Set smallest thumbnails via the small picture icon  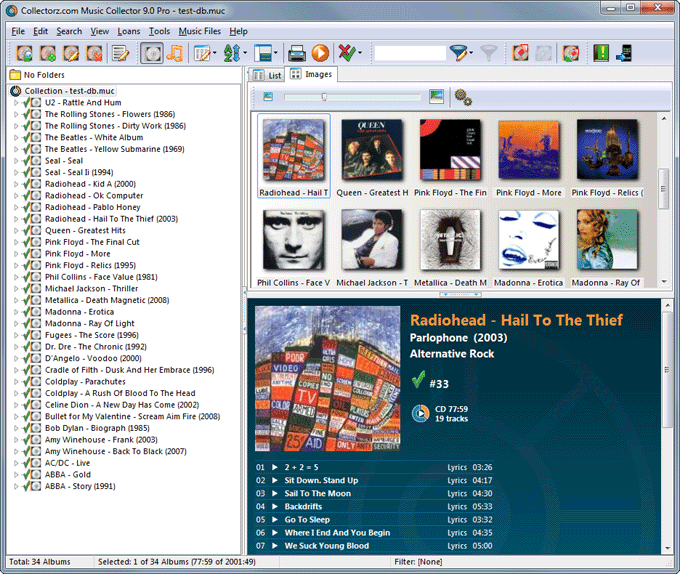tap(268, 96)
